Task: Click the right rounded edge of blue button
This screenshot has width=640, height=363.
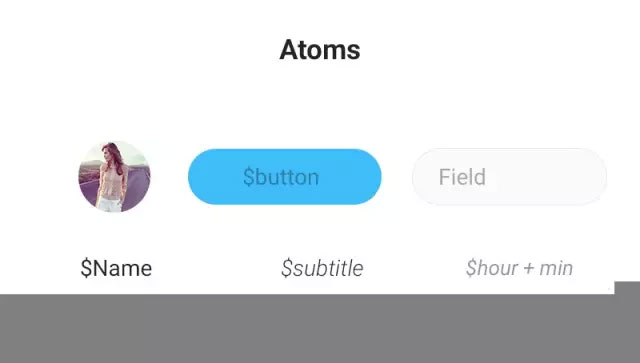Action: click(x=369, y=176)
